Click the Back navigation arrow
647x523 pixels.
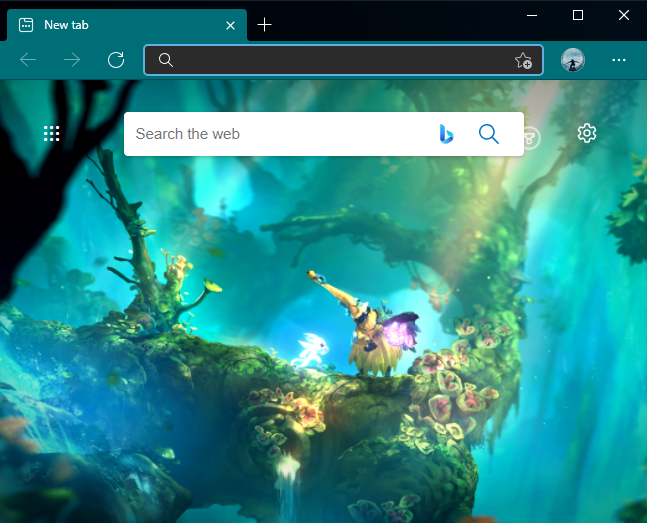pyautogui.click(x=28, y=60)
